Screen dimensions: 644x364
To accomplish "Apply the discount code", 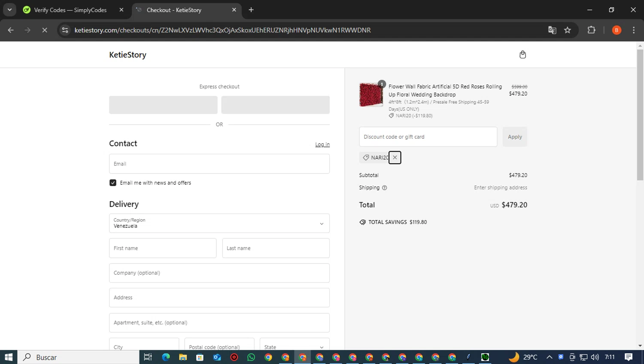I will [x=515, y=137].
